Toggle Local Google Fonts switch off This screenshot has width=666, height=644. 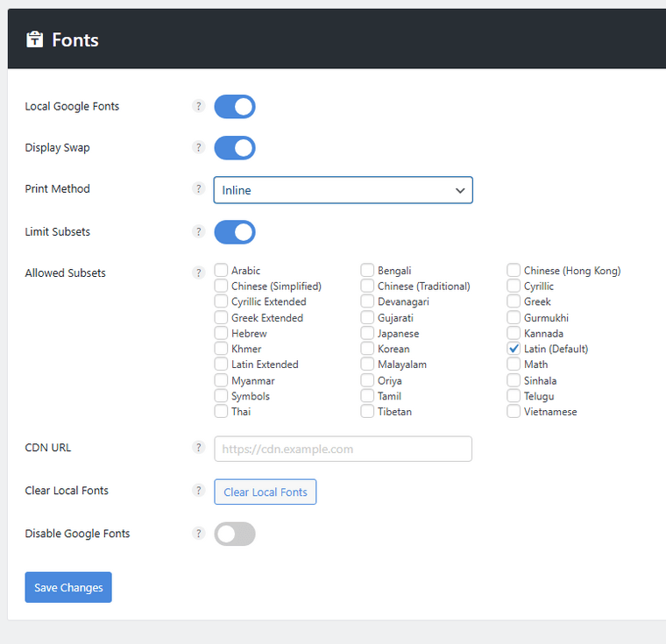(235, 107)
